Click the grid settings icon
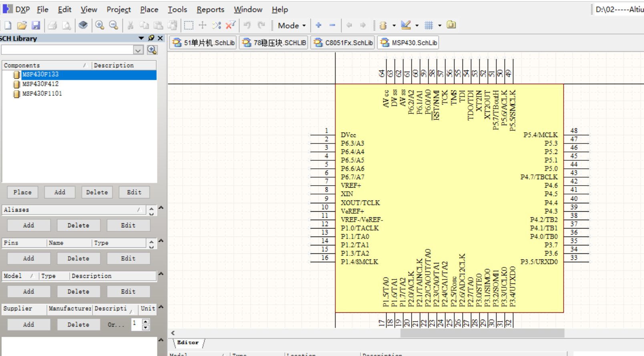The height and width of the screenshot is (356, 644). [x=429, y=25]
